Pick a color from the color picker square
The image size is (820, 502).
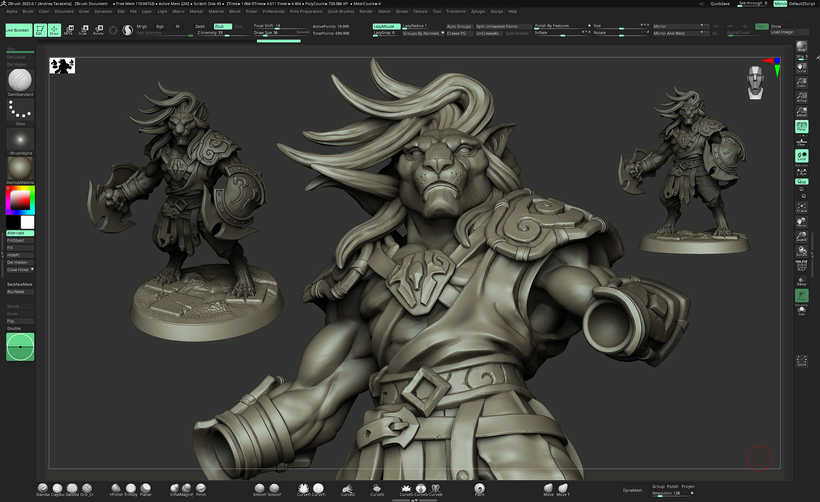20,201
